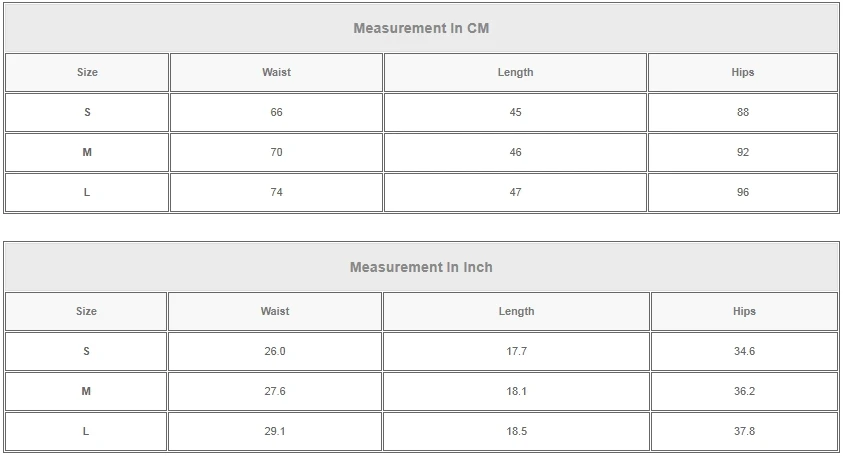Image resolution: width=843 pixels, height=456 pixels.
Task: Select the hips cell with 34.6
Action: point(744,351)
